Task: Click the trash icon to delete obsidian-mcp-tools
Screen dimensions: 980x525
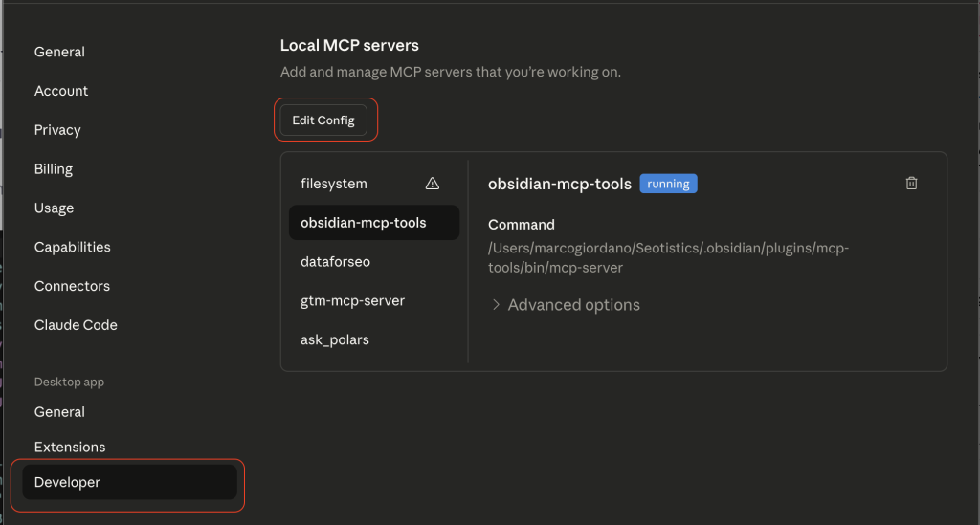Action: pyautogui.click(x=911, y=184)
